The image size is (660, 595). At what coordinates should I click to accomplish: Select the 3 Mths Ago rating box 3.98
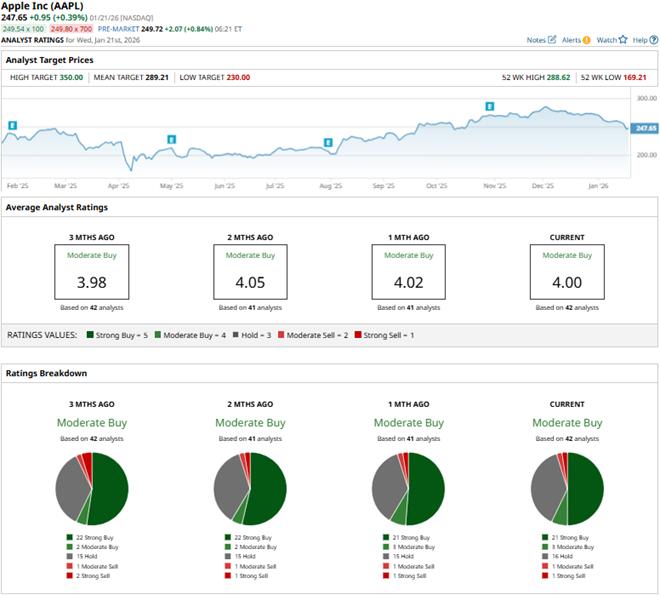click(91, 271)
